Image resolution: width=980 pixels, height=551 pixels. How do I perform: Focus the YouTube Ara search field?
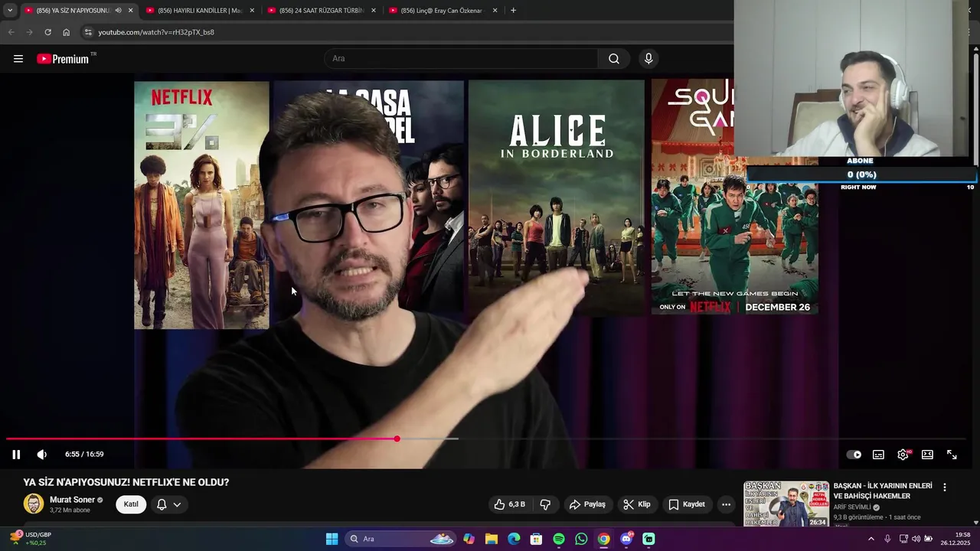tap(461, 59)
